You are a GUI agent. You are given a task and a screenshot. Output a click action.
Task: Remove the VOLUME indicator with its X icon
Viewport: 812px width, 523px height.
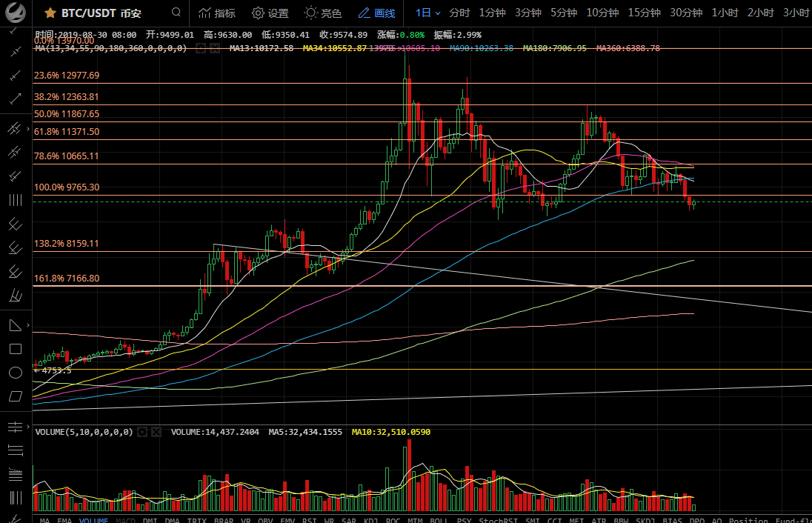point(156,432)
